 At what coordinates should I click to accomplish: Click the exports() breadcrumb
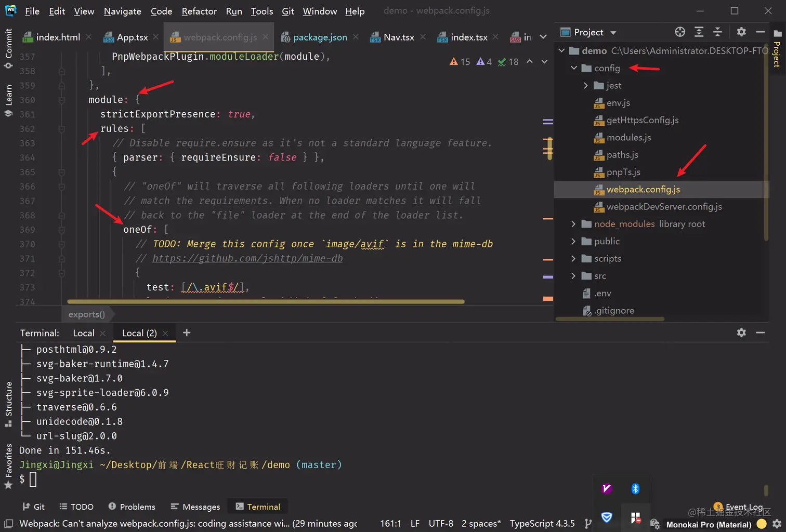click(x=86, y=314)
